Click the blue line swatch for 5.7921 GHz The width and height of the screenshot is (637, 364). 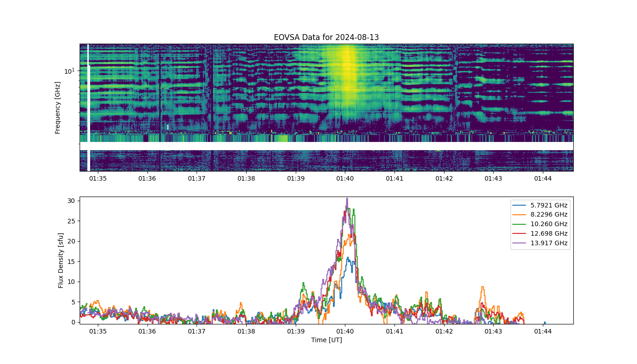pyautogui.click(x=520, y=205)
